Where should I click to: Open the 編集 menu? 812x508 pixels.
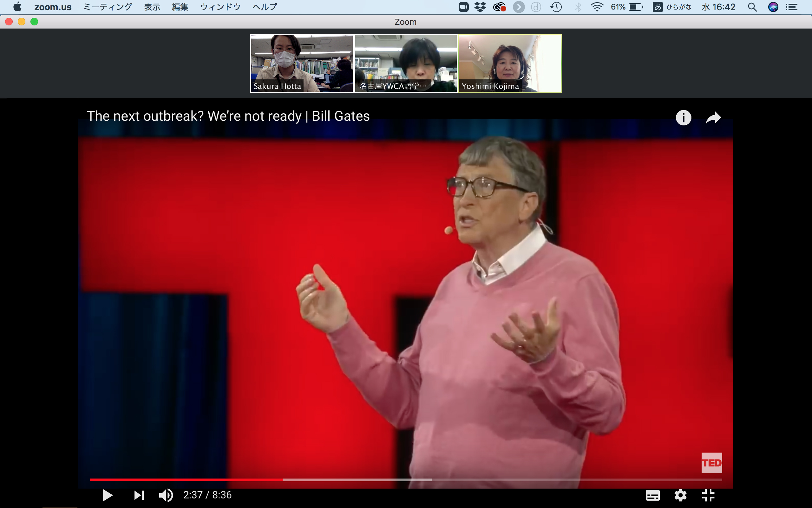pos(180,7)
